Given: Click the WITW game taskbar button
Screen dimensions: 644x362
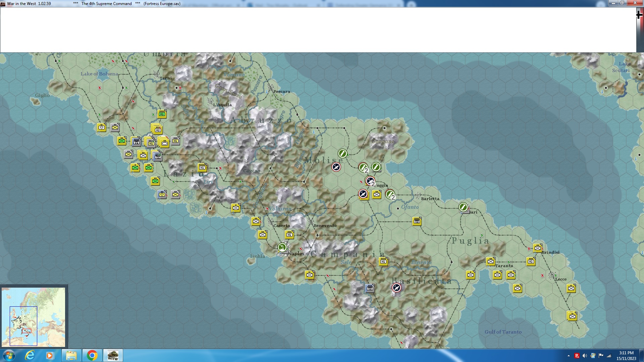Looking at the screenshot, I should (113, 355).
